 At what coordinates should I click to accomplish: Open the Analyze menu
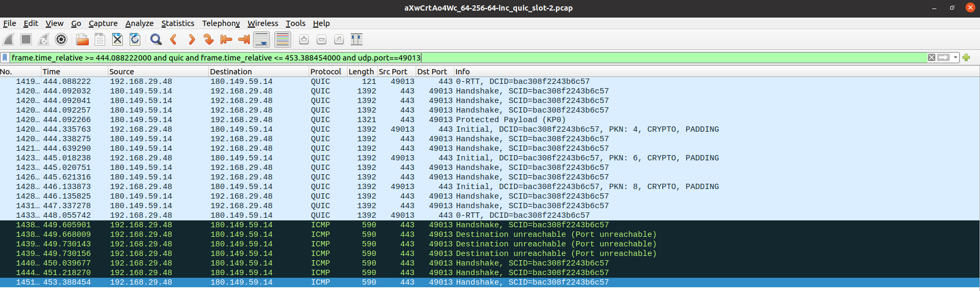[x=139, y=23]
